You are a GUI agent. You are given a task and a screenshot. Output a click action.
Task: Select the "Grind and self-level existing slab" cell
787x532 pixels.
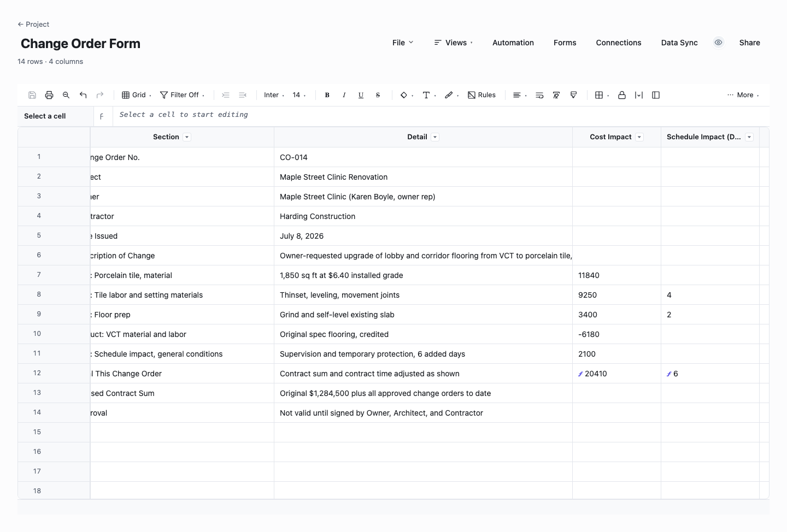(x=423, y=315)
